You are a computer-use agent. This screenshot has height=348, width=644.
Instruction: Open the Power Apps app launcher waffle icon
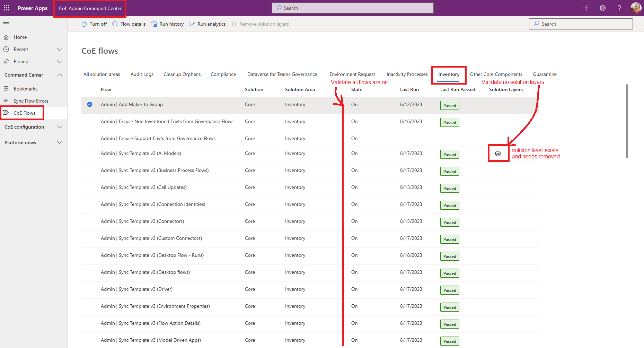[6, 8]
